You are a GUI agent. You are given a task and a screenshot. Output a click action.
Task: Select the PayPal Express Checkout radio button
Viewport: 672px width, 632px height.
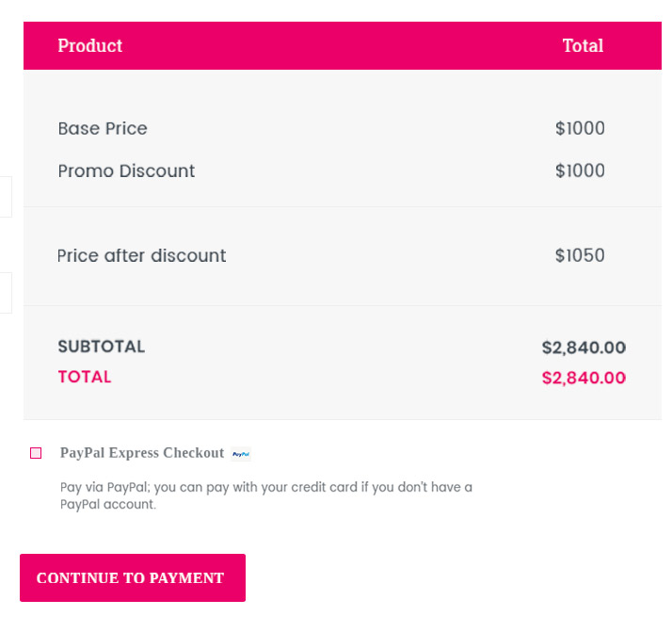pos(36,453)
